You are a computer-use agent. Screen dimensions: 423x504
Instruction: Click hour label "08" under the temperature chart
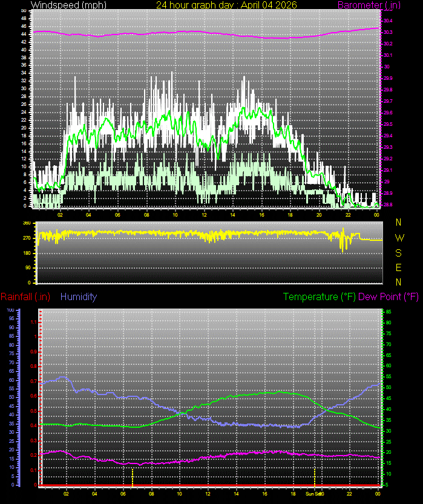point(151,494)
